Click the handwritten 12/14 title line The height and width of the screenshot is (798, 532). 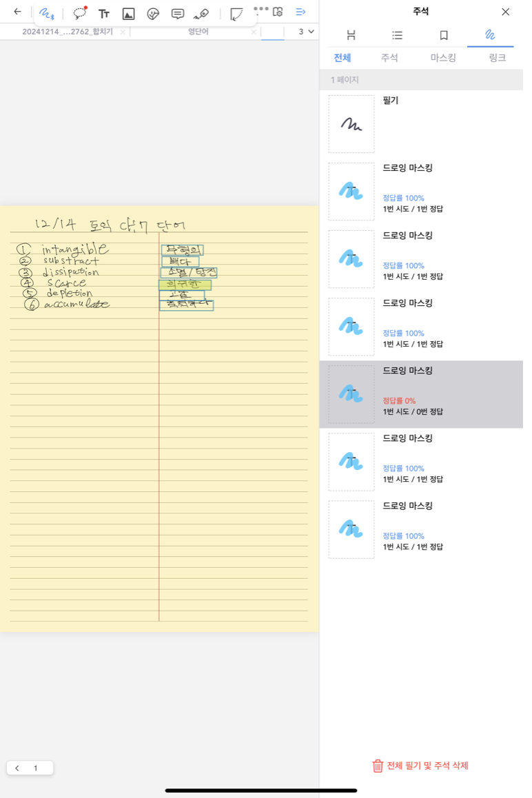point(110,225)
